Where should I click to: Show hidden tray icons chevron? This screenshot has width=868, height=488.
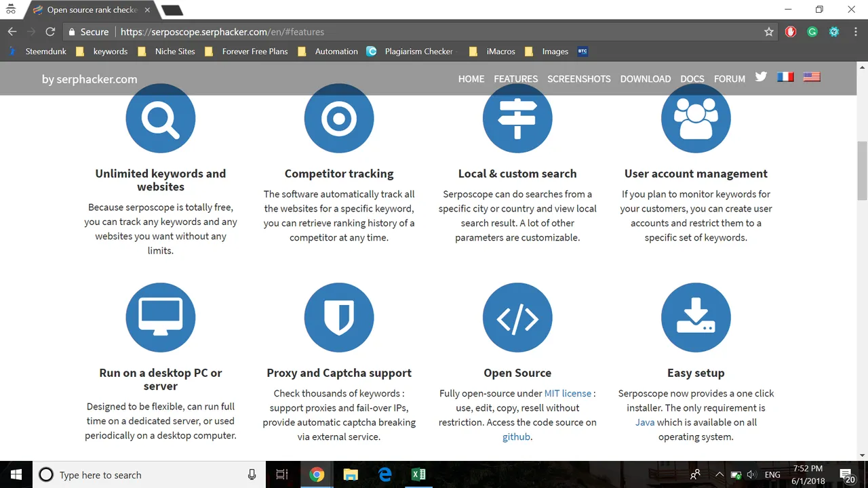point(719,474)
